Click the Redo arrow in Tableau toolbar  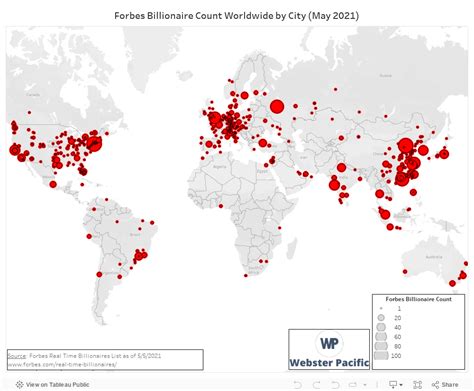click(x=316, y=384)
